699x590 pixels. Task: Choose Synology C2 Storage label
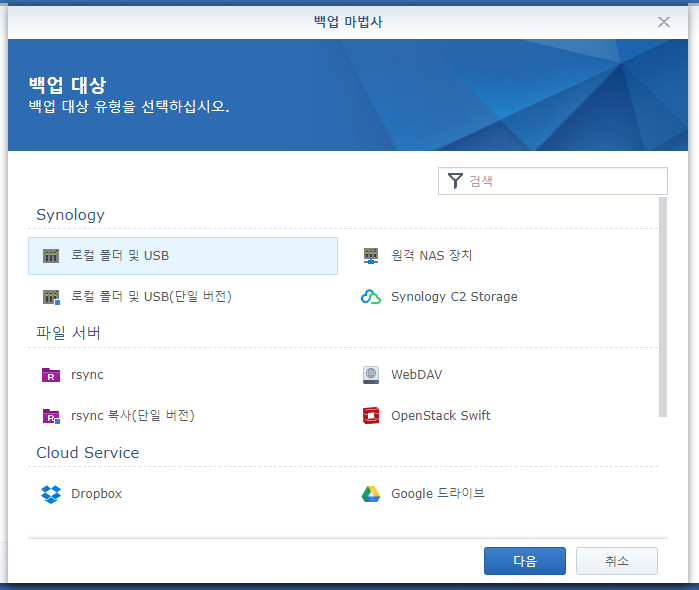pos(454,297)
